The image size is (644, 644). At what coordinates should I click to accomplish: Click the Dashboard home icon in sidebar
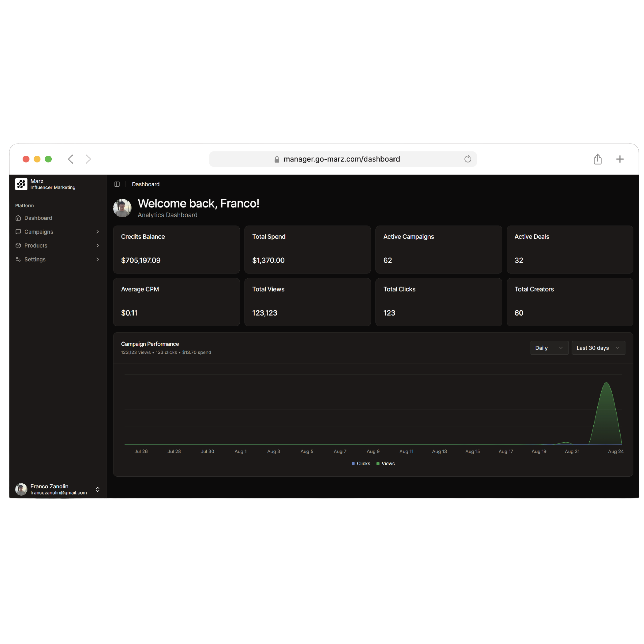(18, 218)
